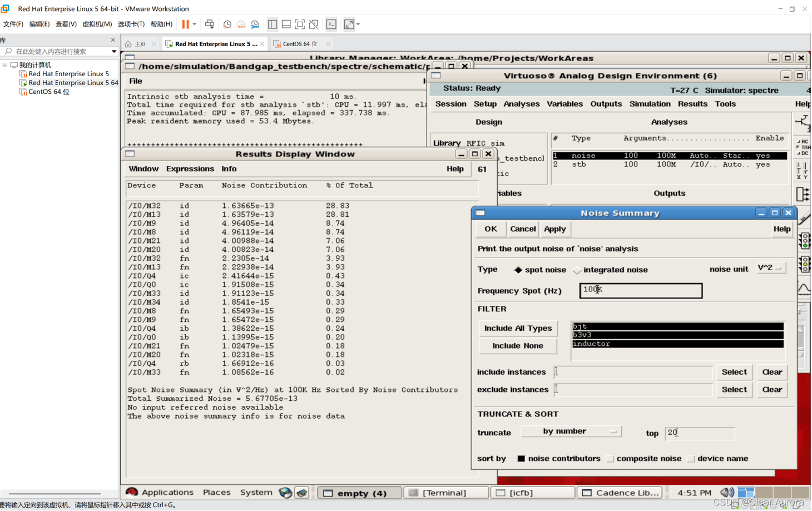Open Expressions menu in Results Display Window
This screenshot has width=812, height=511.
[190, 169]
